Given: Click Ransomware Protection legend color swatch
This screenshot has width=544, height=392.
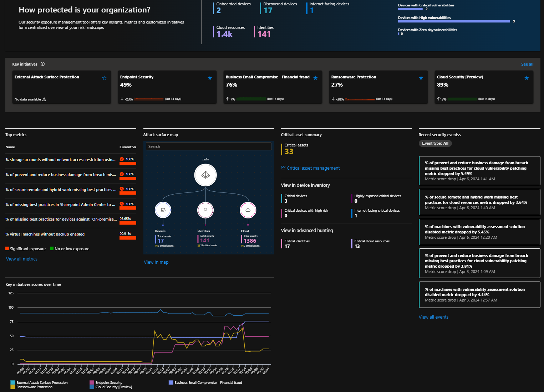Looking at the screenshot, I should (13, 387).
